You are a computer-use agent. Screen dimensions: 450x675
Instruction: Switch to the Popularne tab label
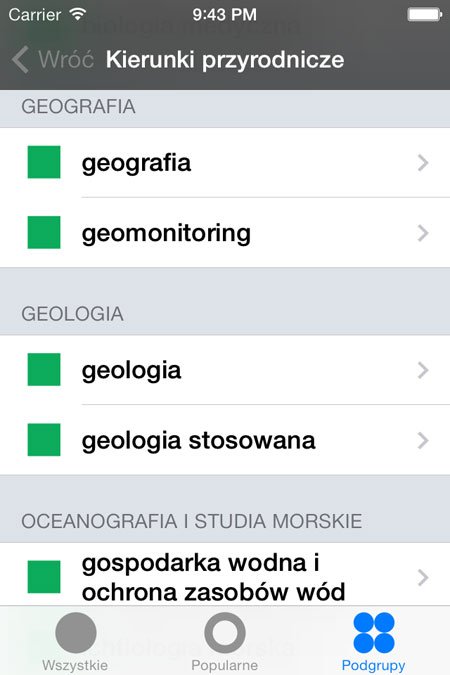tap(225, 665)
